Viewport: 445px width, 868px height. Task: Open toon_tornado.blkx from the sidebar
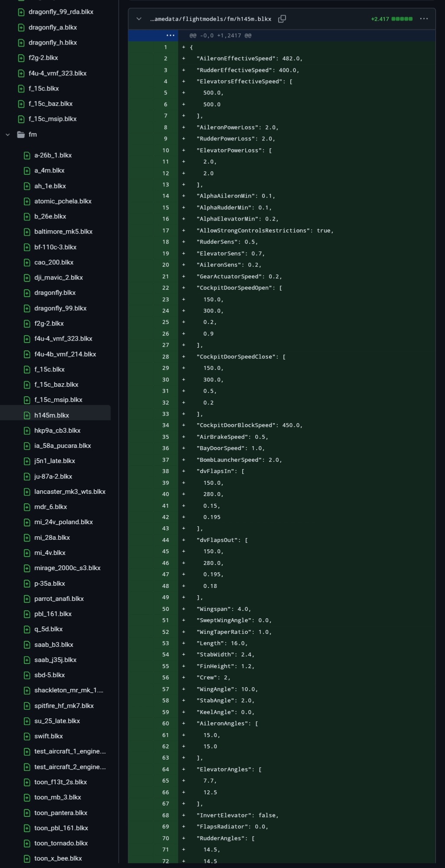point(61,843)
